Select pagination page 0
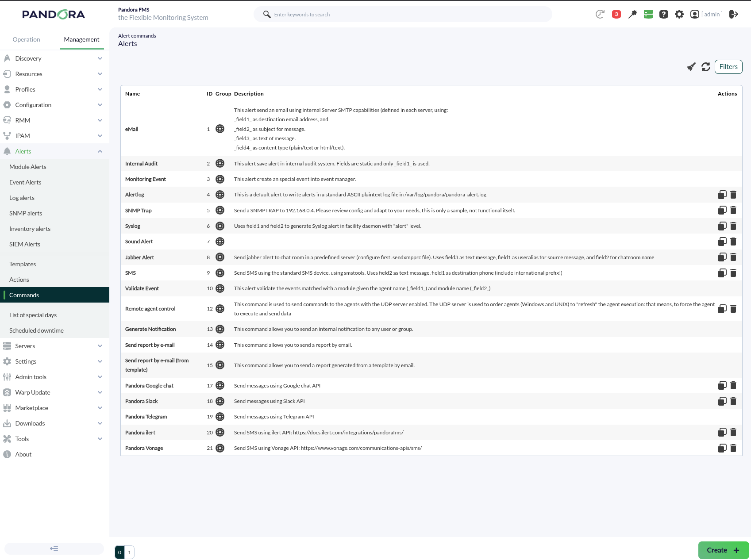Viewport: 751px width, 560px height. (119, 552)
